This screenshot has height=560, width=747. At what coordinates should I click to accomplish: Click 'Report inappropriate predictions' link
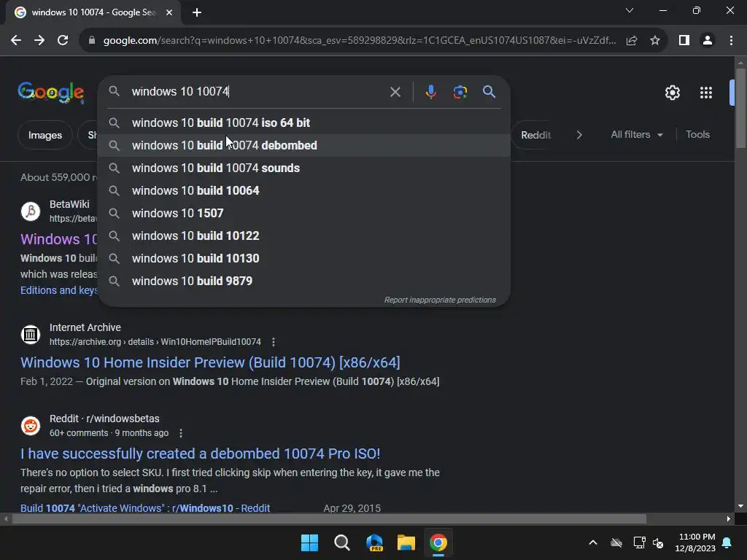click(x=440, y=300)
